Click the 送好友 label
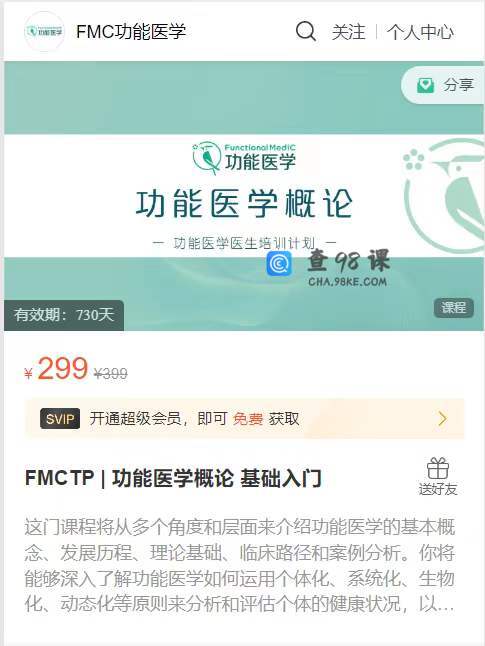485x646 pixels. click(438, 489)
